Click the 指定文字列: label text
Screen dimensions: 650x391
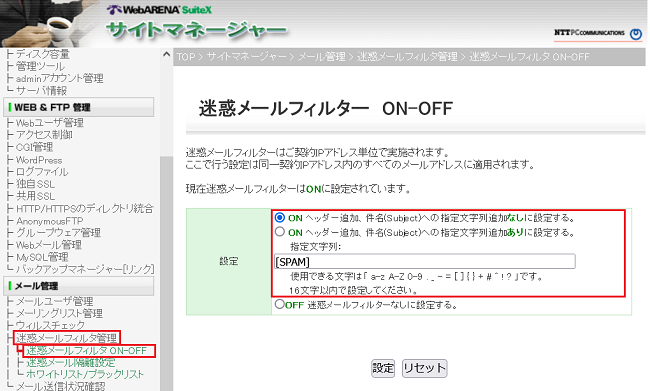315,247
